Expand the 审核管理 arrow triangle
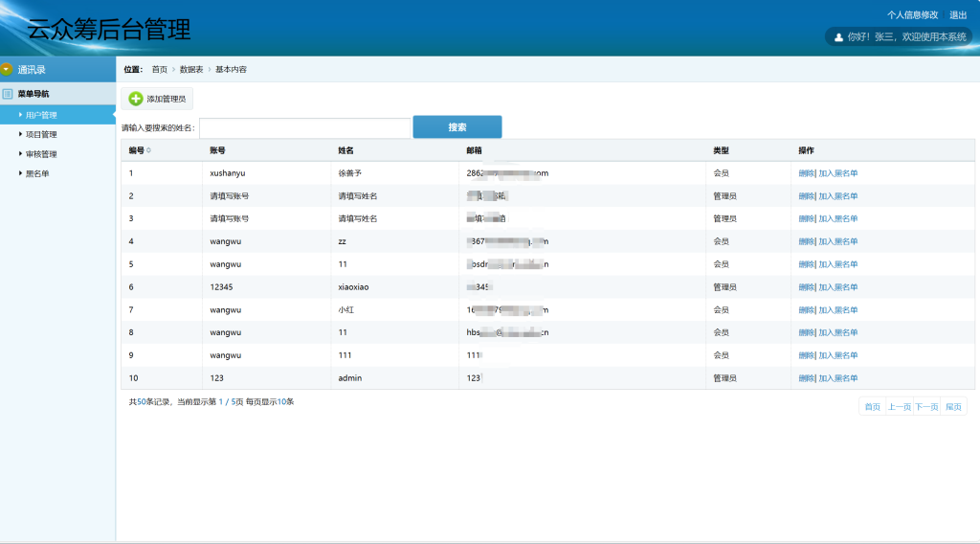 point(21,153)
